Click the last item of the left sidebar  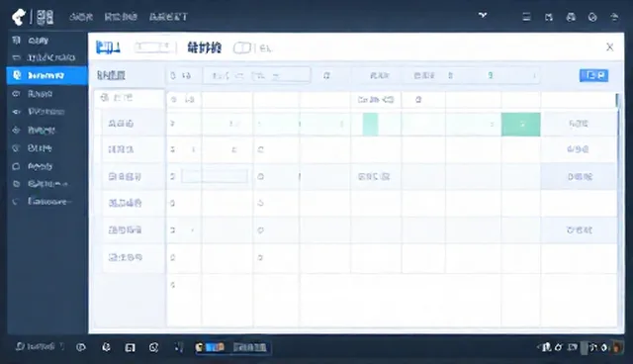click(x=43, y=201)
